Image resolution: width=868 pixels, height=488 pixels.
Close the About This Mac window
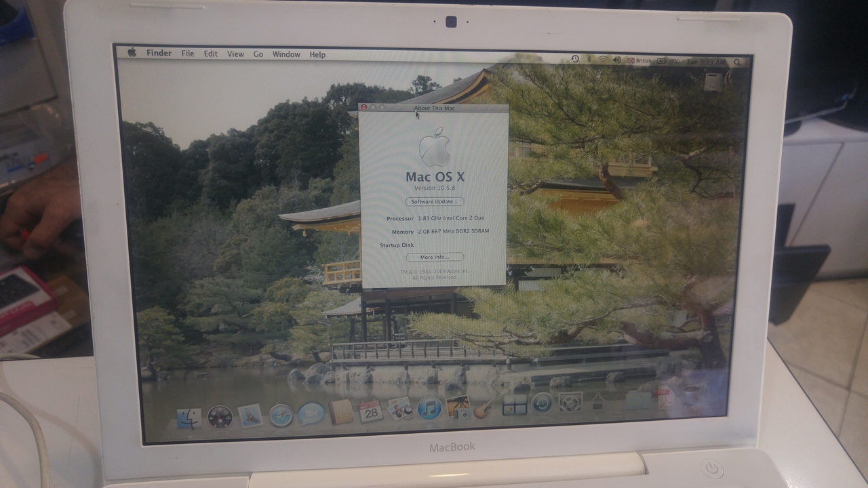(364, 107)
